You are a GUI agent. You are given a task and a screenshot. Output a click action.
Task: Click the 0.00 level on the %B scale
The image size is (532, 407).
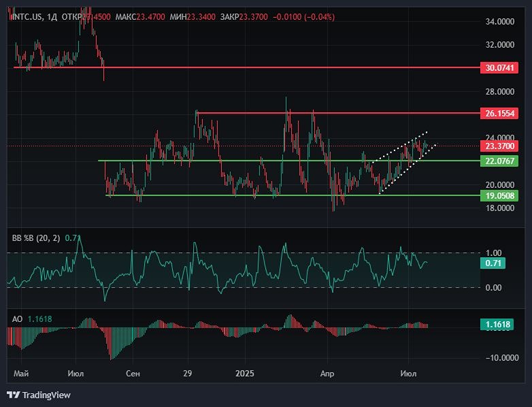[494, 287]
